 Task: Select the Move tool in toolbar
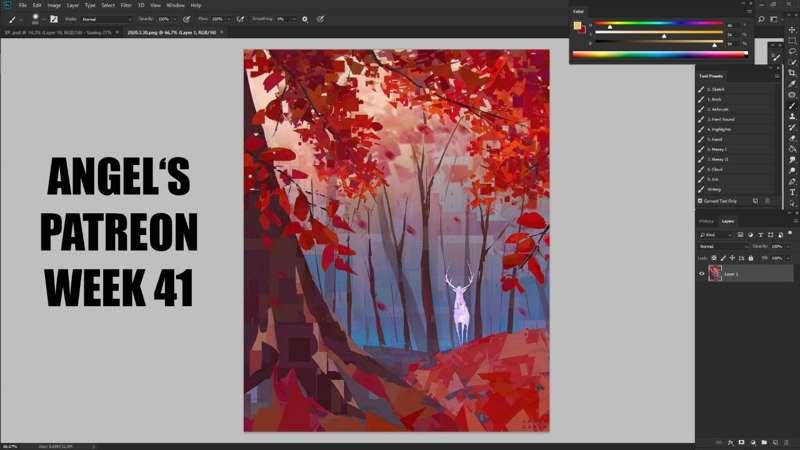point(792,30)
